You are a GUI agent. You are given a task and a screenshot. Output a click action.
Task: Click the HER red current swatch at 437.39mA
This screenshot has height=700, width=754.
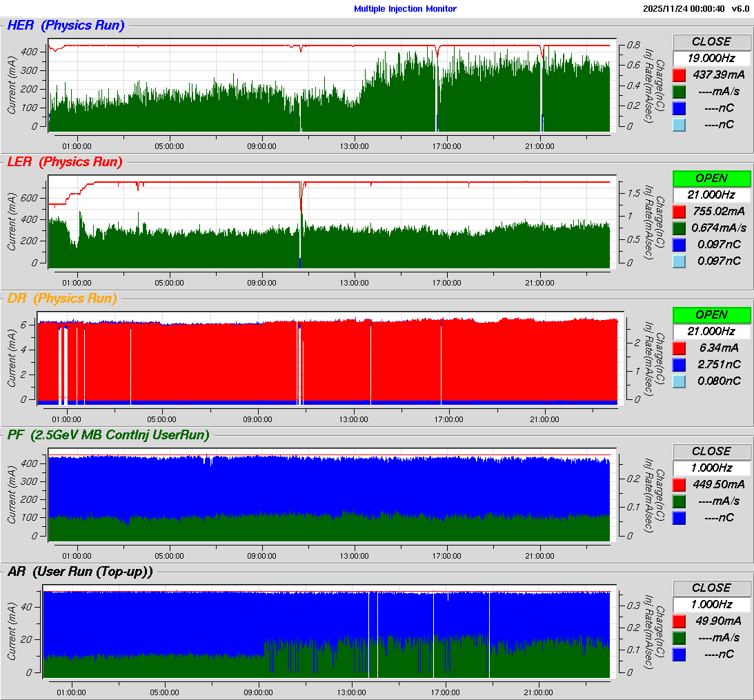679,74
